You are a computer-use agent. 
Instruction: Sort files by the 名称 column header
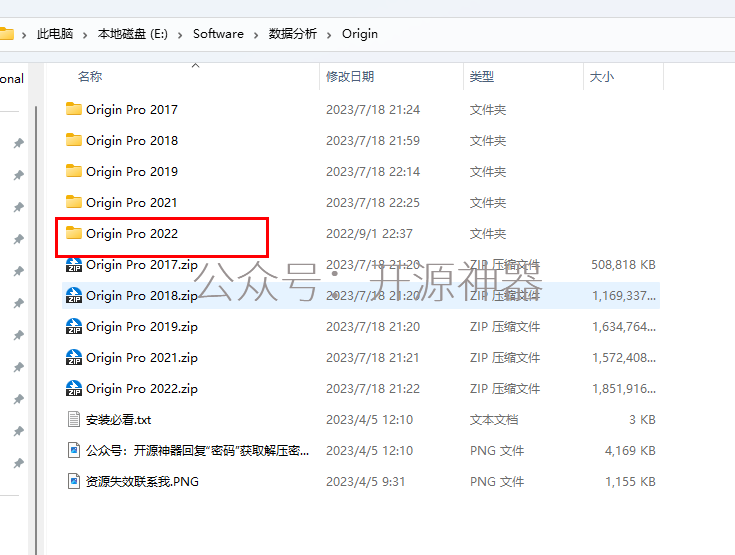(90, 77)
